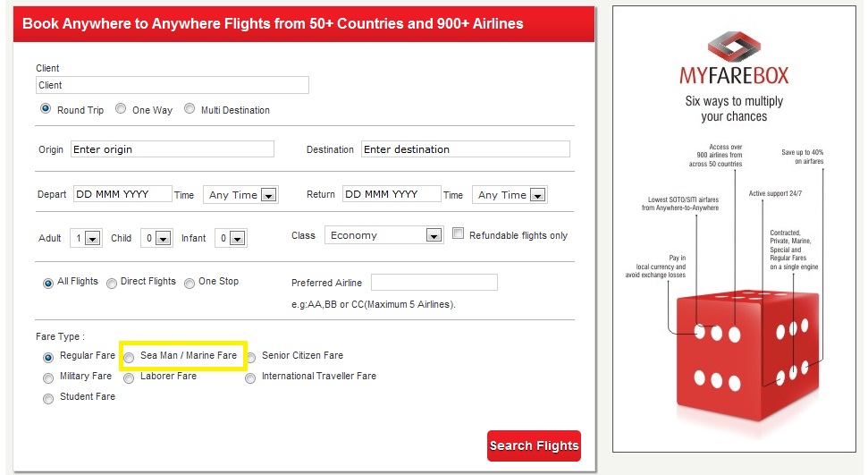
Task: Choose the Multi Destination radio button
Action: coord(190,109)
